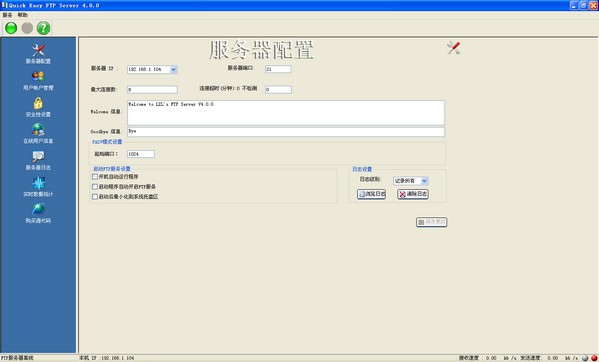The width and height of the screenshot is (599, 362).
Task: Expand the 服务器 IP dropdown
Action: point(173,69)
